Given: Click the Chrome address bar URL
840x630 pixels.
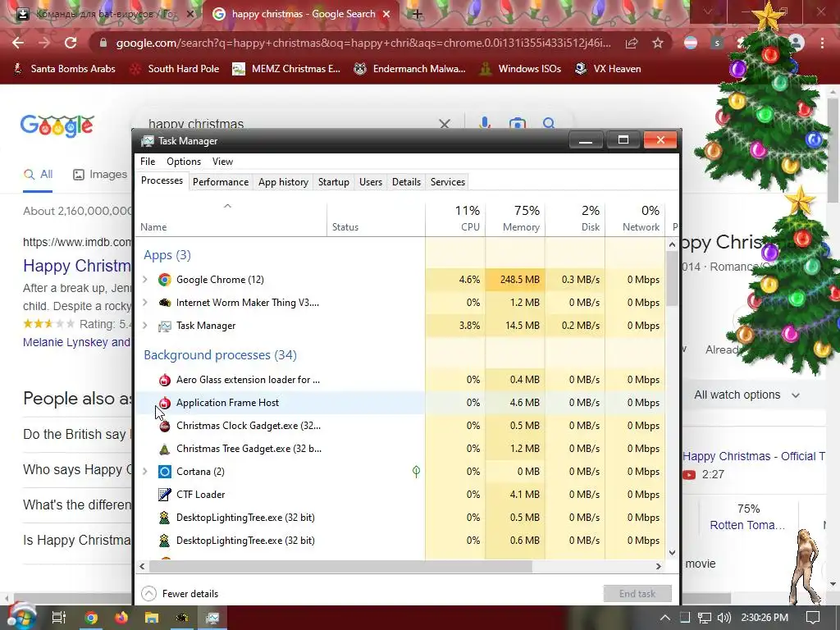Looking at the screenshot, I should [363, 43].
